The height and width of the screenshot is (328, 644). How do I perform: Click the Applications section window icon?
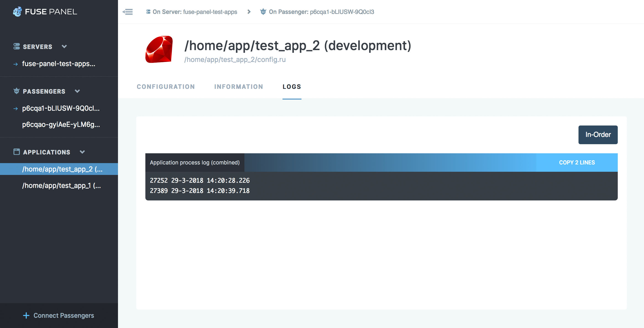[16, 152]
